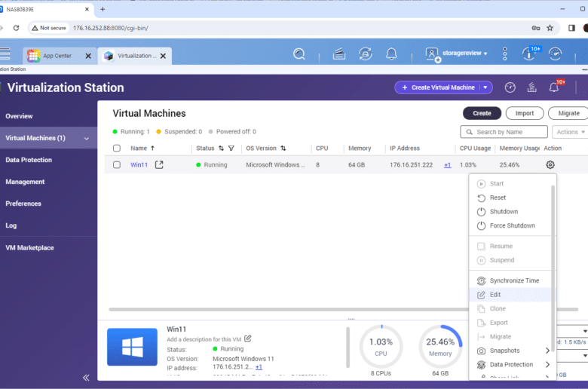Open the background tasks icon in QTS toolbar
Image resolution: width=588 pixels, height=389 pixels.
339,54
